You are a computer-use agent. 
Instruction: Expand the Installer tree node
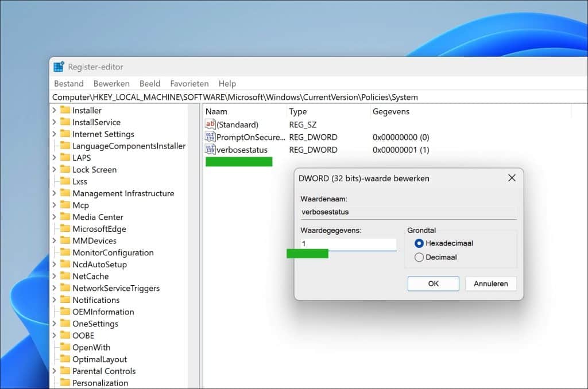[55, 110]
